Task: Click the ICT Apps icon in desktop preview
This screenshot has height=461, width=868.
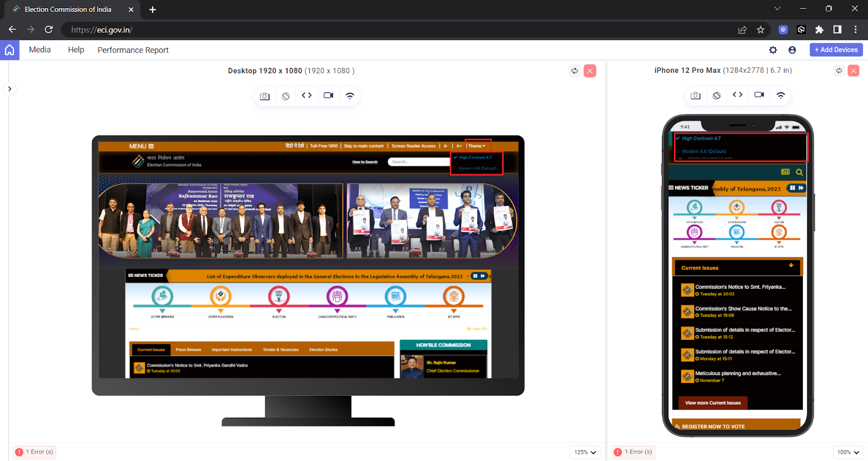Action: [x=454, y=297]
